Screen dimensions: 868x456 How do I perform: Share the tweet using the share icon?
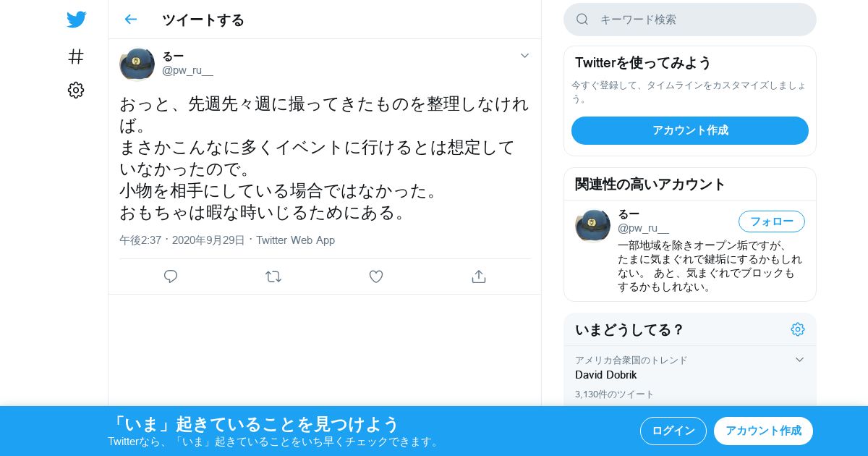478,276
